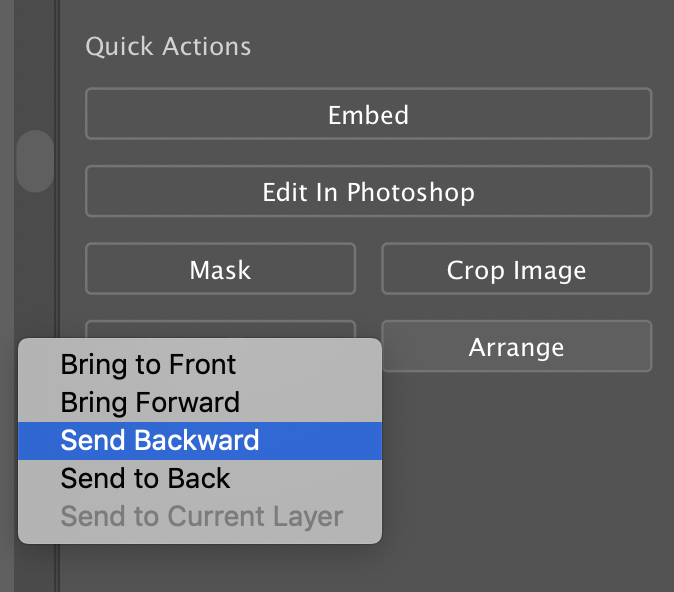Choose Bring to Front from menu
The width and height of the screenshot is (674, 592).
(x=148, y=364)
